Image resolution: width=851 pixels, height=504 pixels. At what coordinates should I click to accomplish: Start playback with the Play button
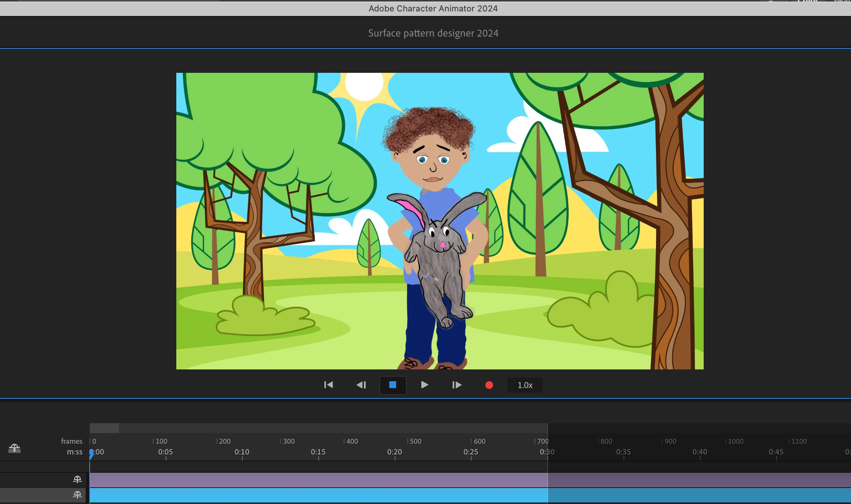click(x=424, y=385)
